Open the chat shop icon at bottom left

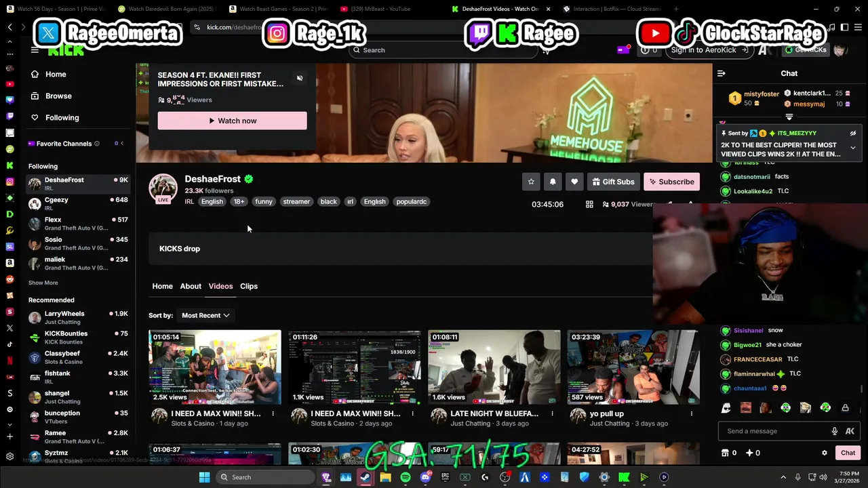724,453
